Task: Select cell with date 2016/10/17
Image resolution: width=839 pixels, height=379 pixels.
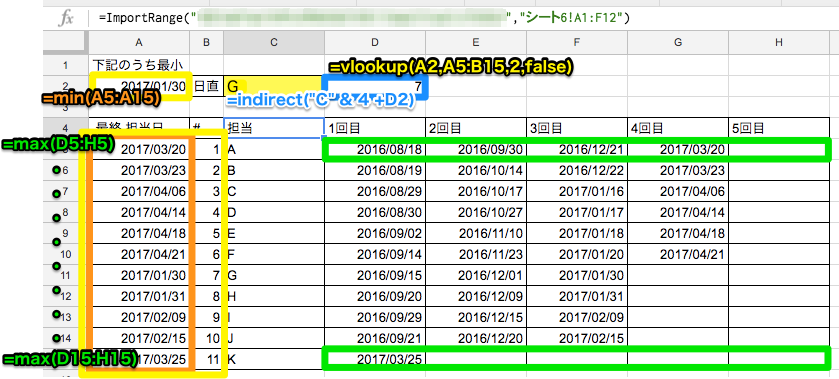Action: pos(476,191)
